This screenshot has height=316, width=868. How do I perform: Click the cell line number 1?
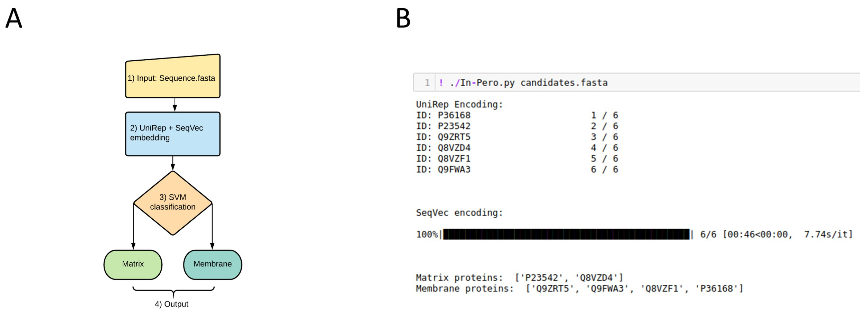pos(427,83)
